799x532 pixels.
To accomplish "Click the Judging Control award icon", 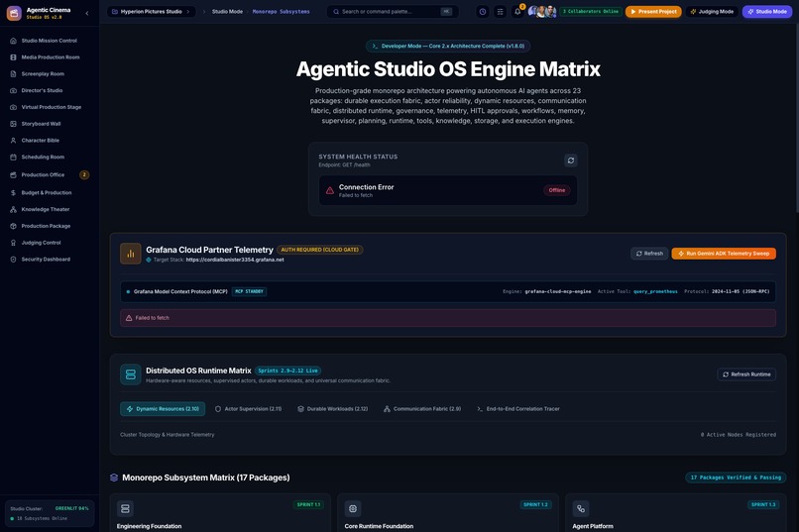I will (13, 243).
